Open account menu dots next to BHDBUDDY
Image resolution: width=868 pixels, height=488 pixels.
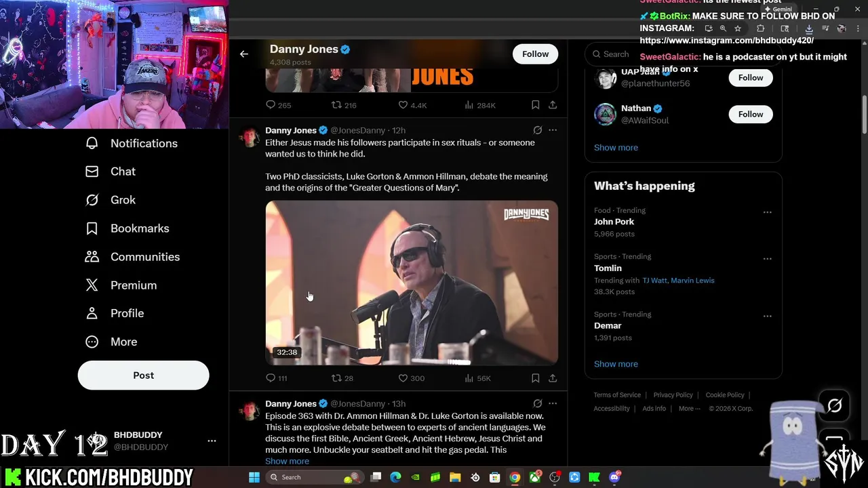click(212, 441)
